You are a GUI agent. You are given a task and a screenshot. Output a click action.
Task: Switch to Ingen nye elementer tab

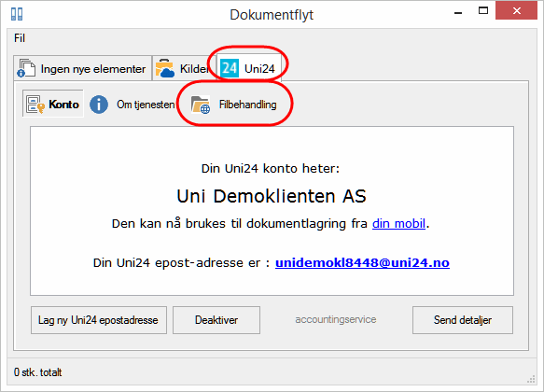pos(83,68)
